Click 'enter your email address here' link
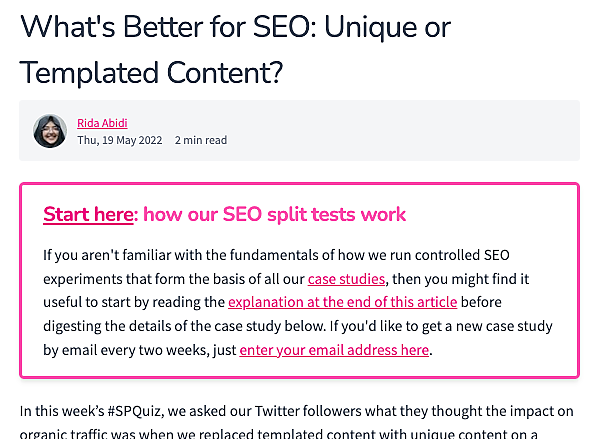The height and width of the screenshot is (439, 600). pyautogui.click(x=334, y=350)
